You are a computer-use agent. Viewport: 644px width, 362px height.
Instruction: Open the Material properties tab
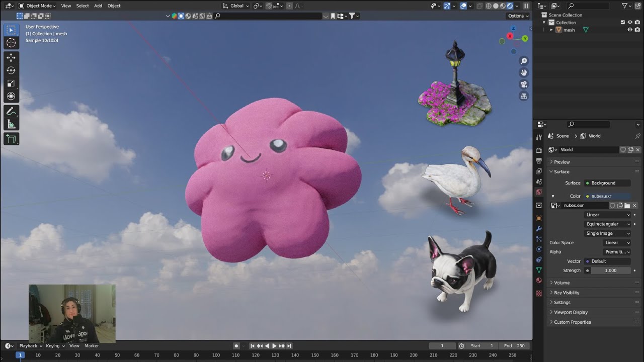point(539,281)
